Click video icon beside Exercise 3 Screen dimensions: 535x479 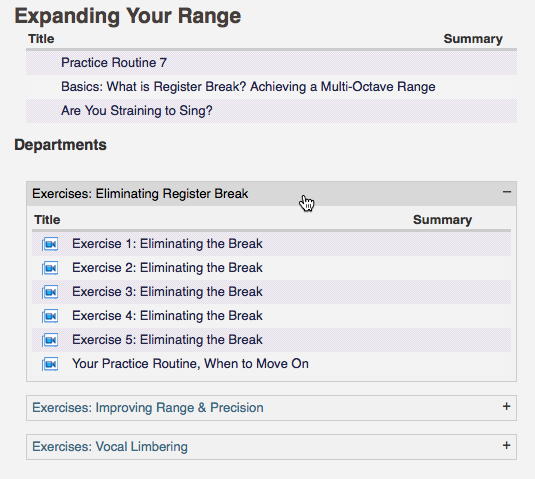click(50, 292)
